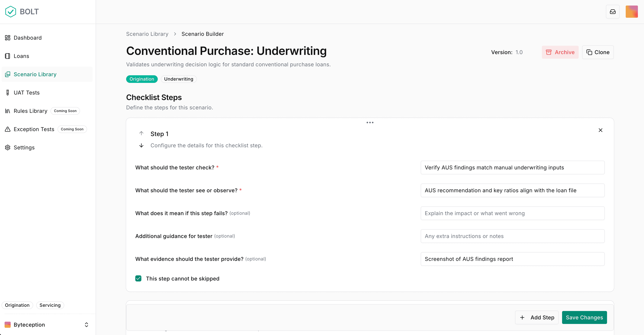
Task: Focus the 'Explain the impact' input field
Action: click(513, 213)
